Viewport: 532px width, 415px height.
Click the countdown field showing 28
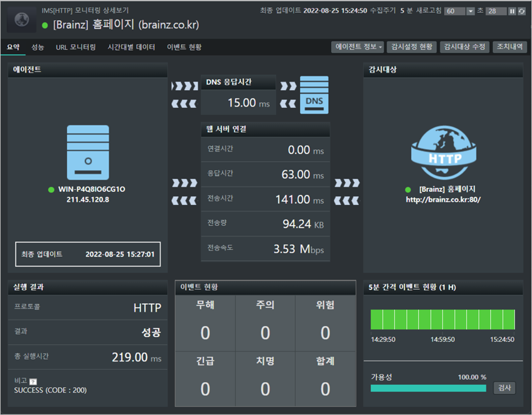[496, 11]
